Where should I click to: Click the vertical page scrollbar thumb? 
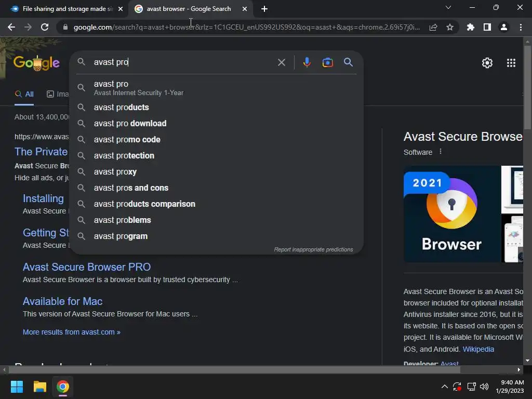click(x=527, y=87)
